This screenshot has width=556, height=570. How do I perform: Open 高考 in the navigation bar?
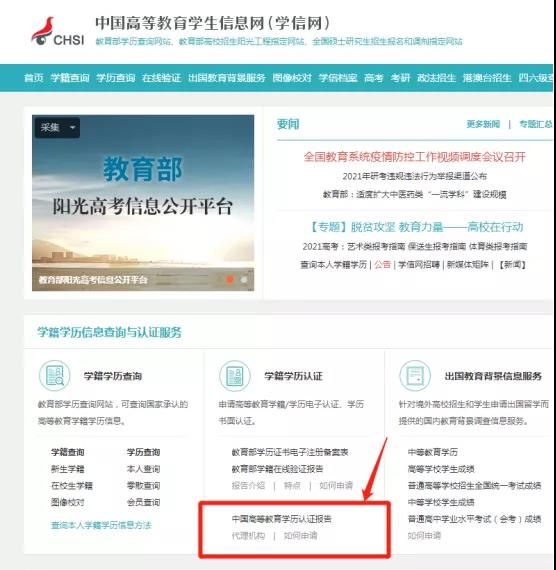pyautogui.click(x=374, y=78)
